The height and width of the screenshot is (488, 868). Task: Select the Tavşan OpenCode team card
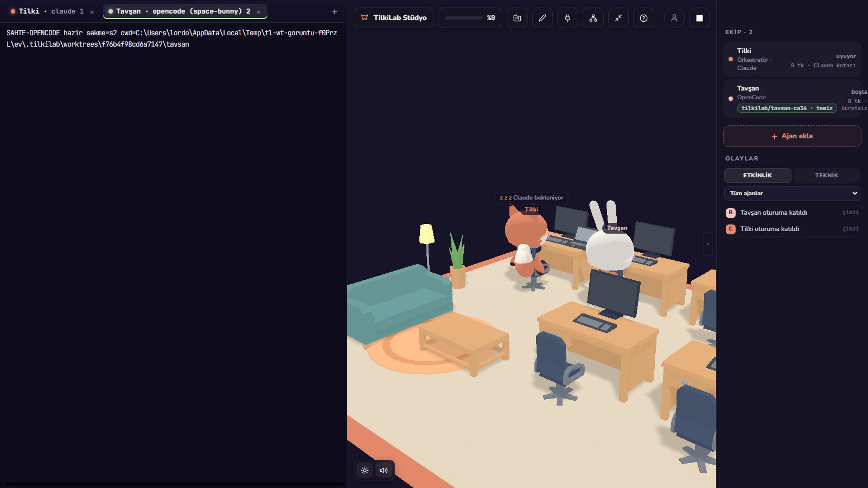point(792,98)
